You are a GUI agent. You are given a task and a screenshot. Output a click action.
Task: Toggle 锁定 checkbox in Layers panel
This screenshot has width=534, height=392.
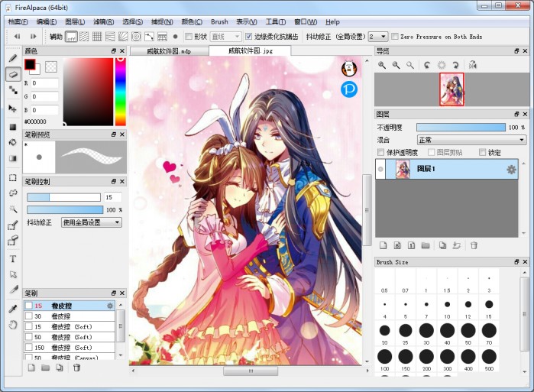482,152
